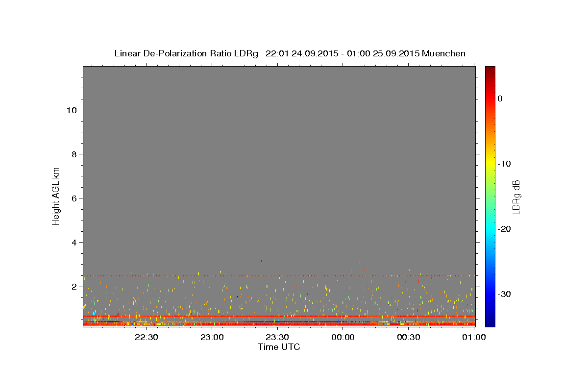
Task: Click the 'LDRg dB' colorbar label
Action: [515, 197]
